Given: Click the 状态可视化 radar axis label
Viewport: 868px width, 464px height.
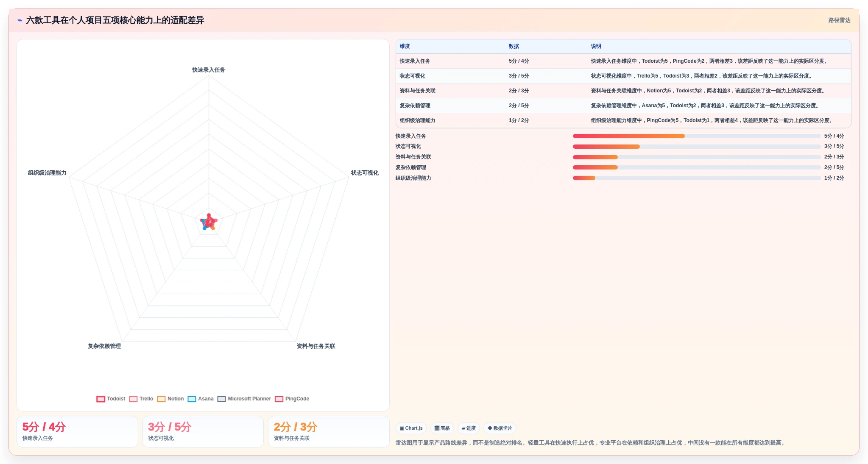Looking at the screenshot, I should tap(365, 173).
